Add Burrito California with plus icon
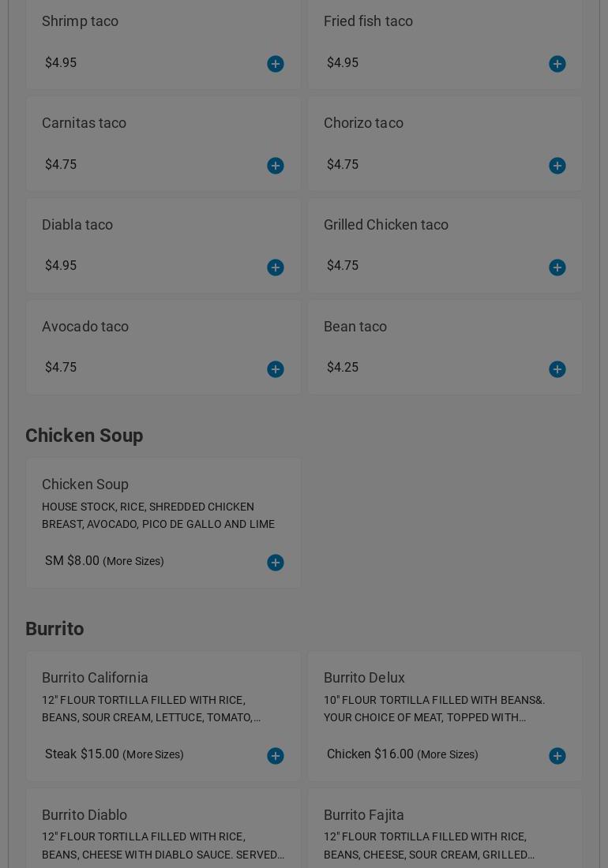 (x=276, y=756)
